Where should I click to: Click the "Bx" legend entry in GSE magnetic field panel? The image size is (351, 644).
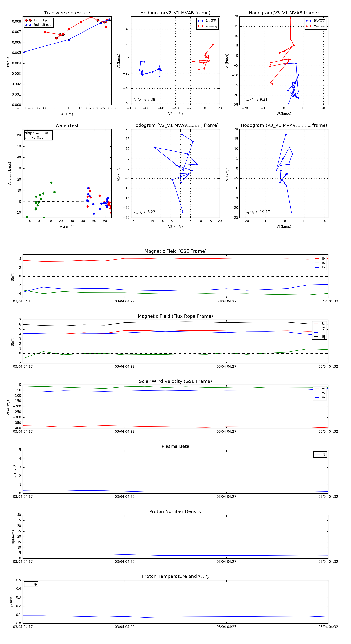(320, 259)
